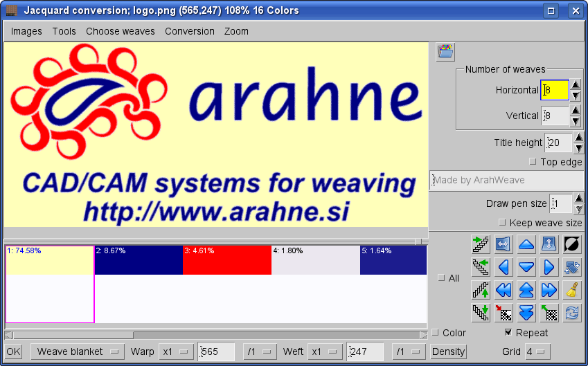Viewport: 588px width, 366px height.
Task: Open the Weave blanket dropdown
Action: click(78, 351)
